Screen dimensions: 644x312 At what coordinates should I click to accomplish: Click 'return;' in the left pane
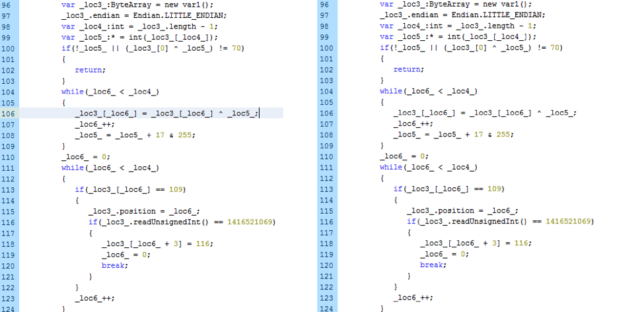pos(90,70)
